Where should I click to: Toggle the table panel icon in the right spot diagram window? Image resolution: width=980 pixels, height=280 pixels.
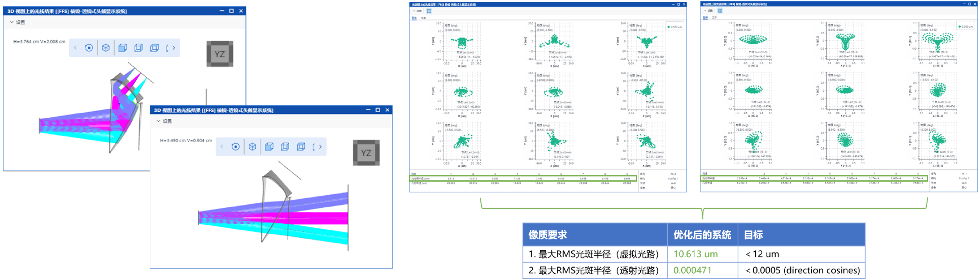(x=720, y=11)
